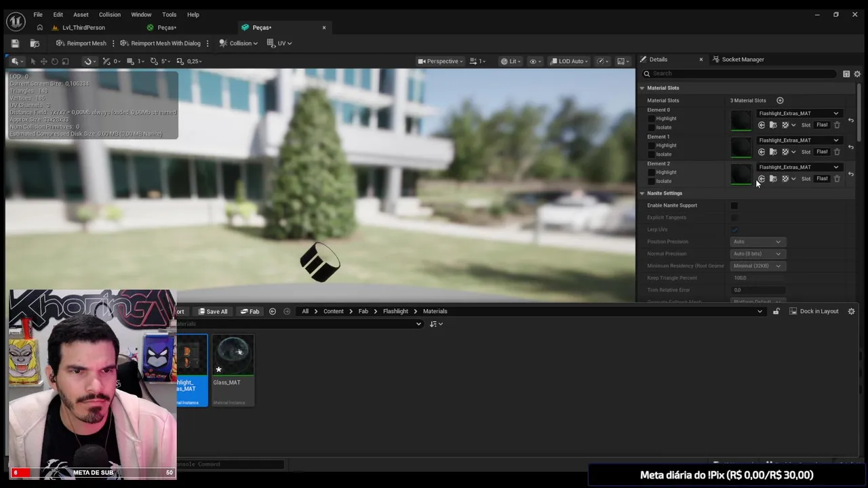Browse to Element 1 material folder icon

pos(773,152)
